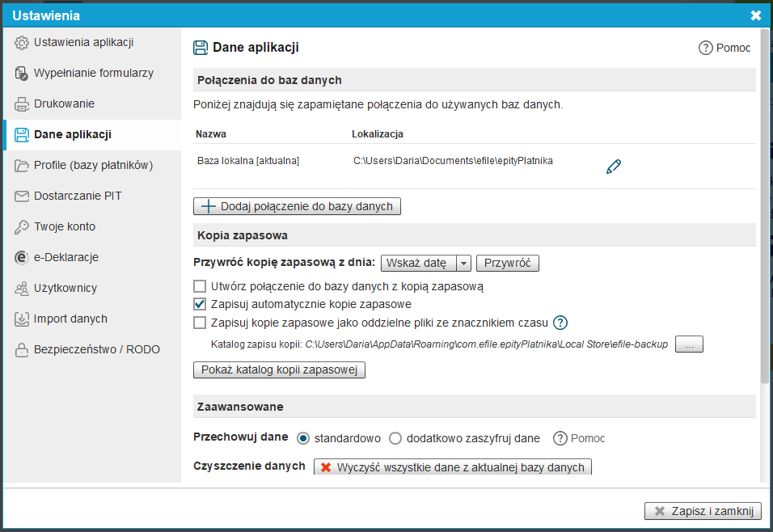Viewport: 773px width, 532px height.
Task: Click the printer icon for Drukowanie
Action: pyautogui.click(x=22, y=104)
